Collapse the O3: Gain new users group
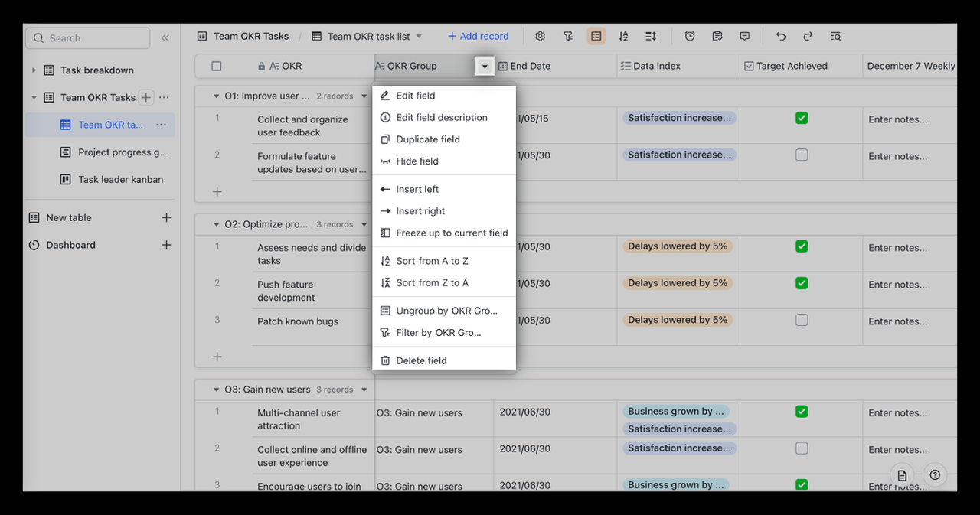This screenshot has width=980, height=515. 216,390
